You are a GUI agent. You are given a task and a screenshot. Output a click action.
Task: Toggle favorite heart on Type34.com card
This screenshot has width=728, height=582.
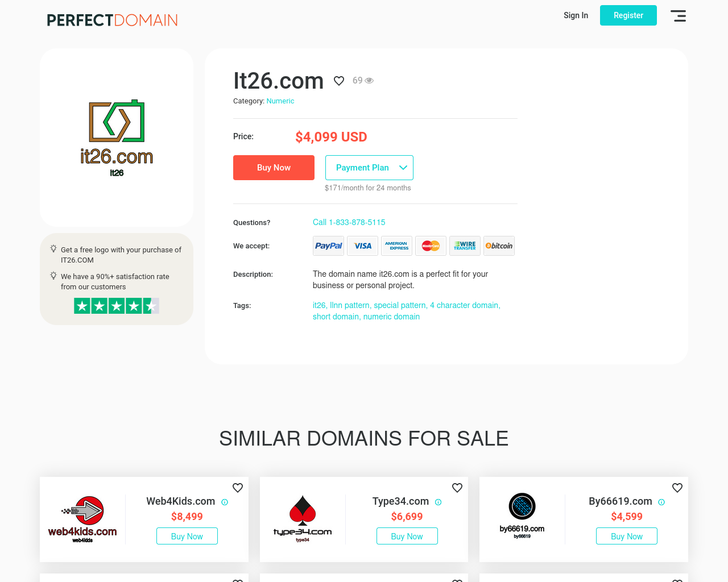click(457, 488)
